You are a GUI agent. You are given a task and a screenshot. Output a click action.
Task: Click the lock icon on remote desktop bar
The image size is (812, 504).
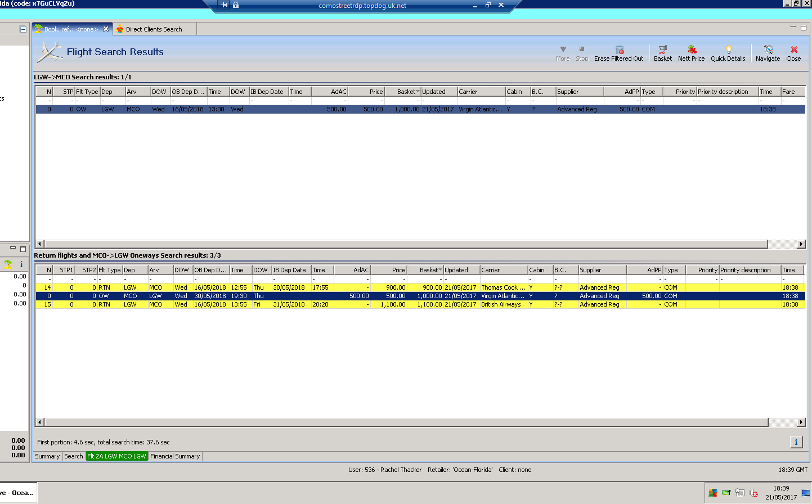coord(236,5)
